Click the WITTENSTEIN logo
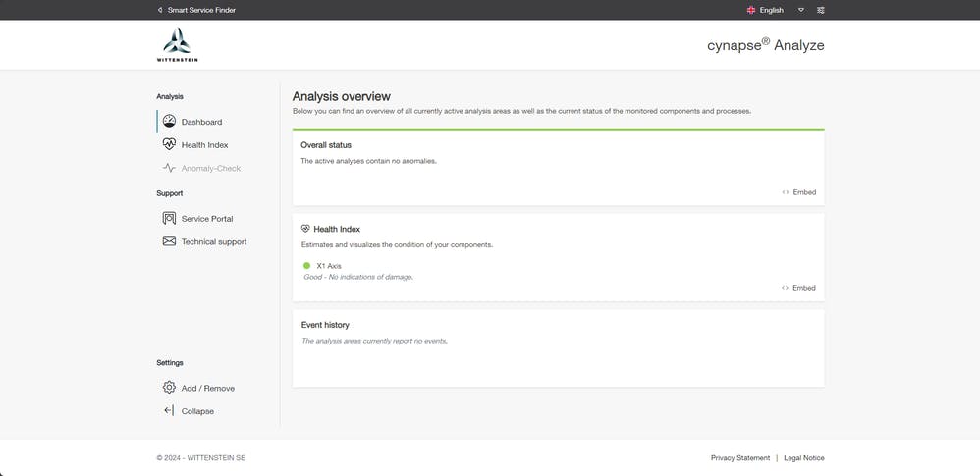This screenshot has width=980, height=476. (177, 45)
